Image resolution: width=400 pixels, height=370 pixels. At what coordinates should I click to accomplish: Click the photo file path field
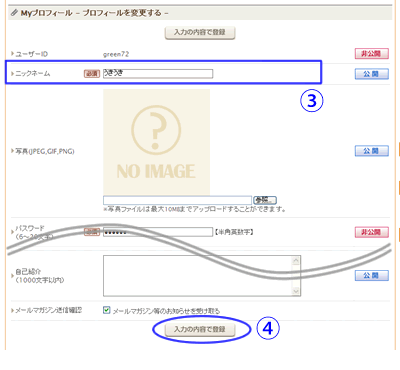click(x=177, y=200)
